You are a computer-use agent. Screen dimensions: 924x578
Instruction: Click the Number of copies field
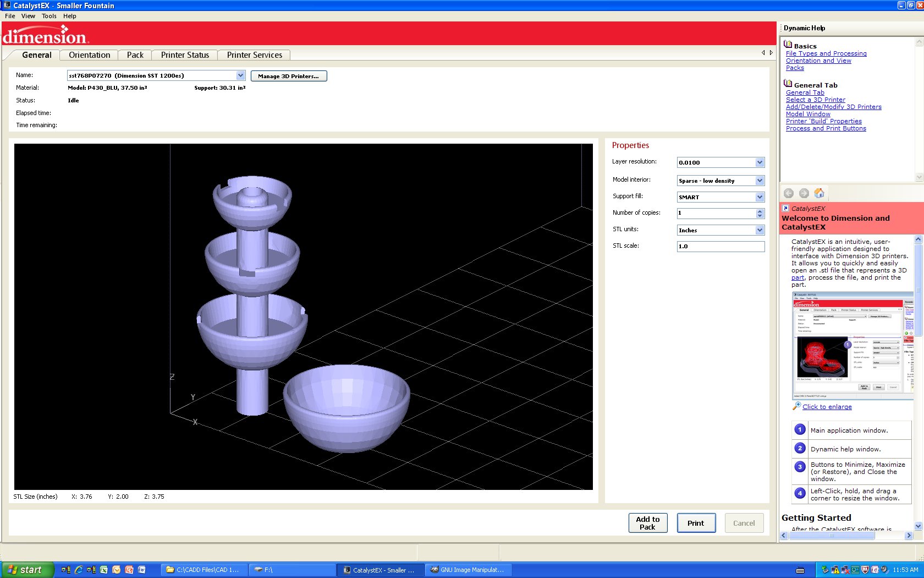pos(716,213)
